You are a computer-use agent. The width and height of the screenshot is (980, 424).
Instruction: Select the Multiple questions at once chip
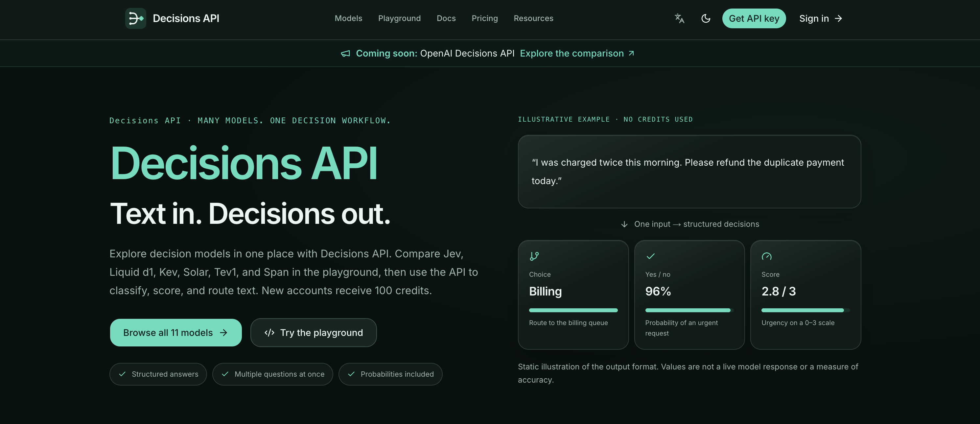click(272, 374)
